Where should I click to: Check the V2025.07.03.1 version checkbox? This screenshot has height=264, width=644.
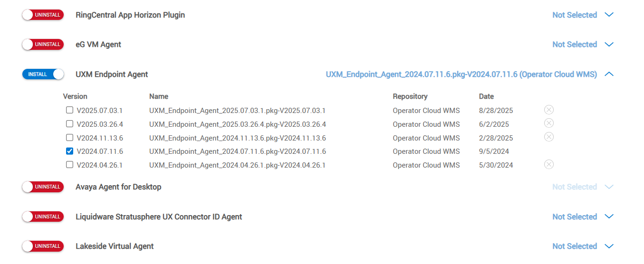pyautogui.click(x=70, y=111)
